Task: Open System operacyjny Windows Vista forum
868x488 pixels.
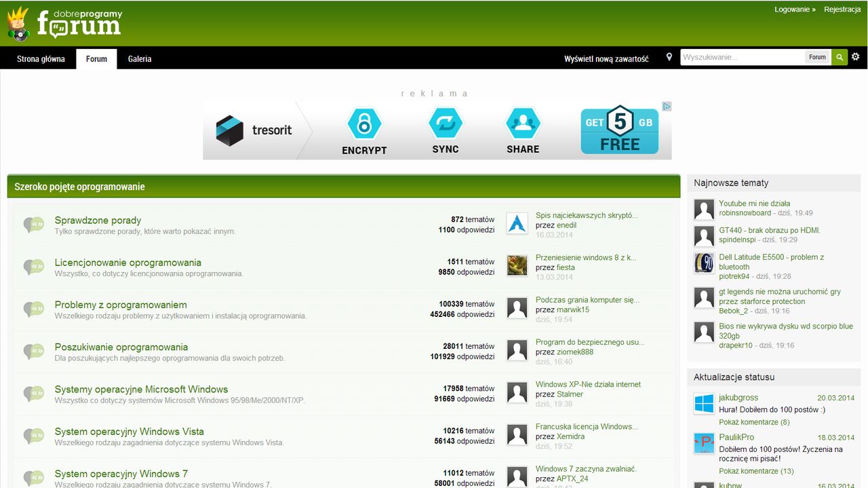Action: point(129,431)
